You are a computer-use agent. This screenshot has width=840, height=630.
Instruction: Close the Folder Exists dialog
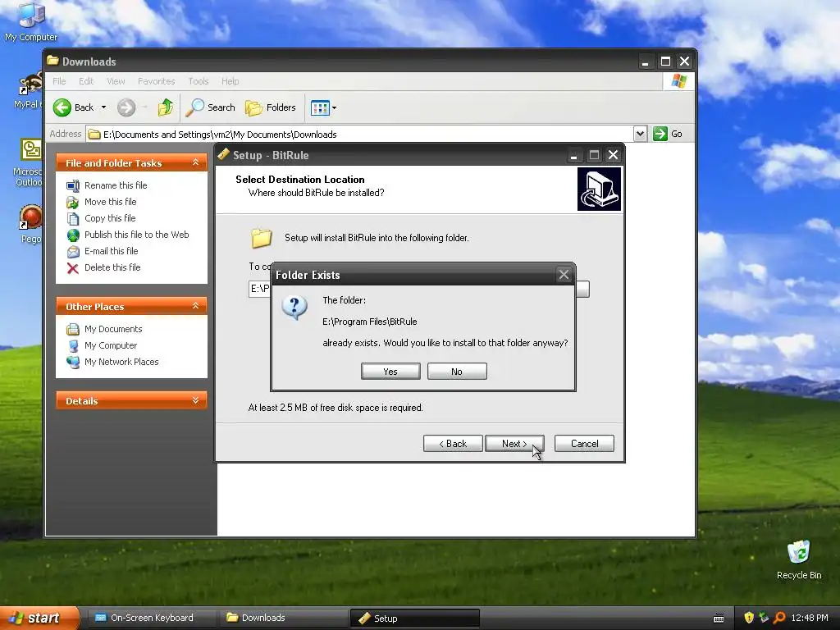coord(564,275)
